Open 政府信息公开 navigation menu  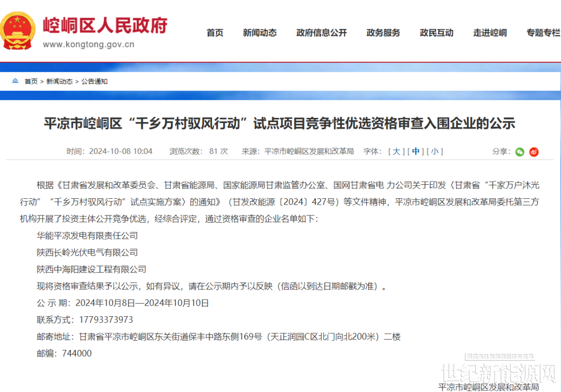point(322,33)
